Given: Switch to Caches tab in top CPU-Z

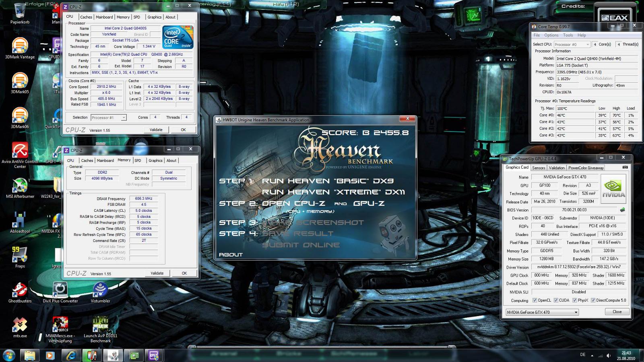Looking at the screenshot, I should pyautogui.click(x=86, y=17).
